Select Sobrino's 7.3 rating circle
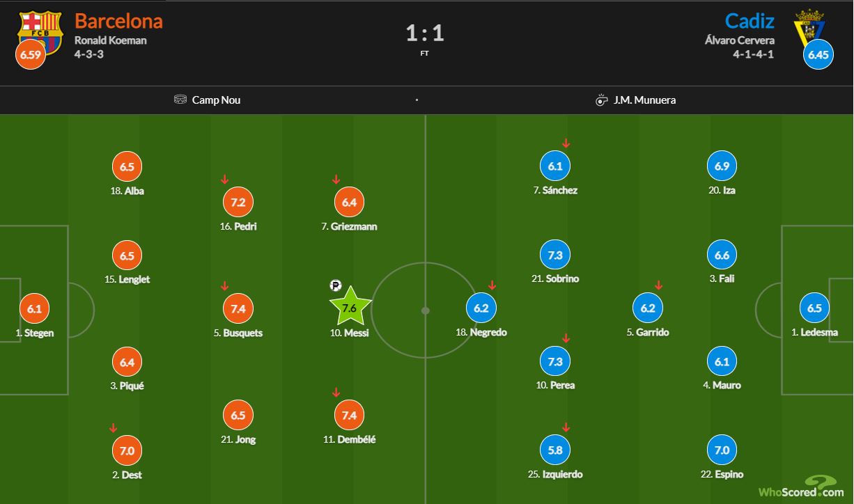The height and width of the screenshot is (504, 854). pos(555,255)
